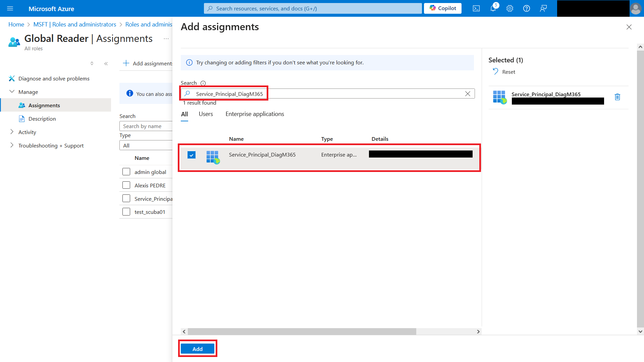The image size is (644, 362).
Task: Open the hamburger portal menu
Action: point(10,8)
